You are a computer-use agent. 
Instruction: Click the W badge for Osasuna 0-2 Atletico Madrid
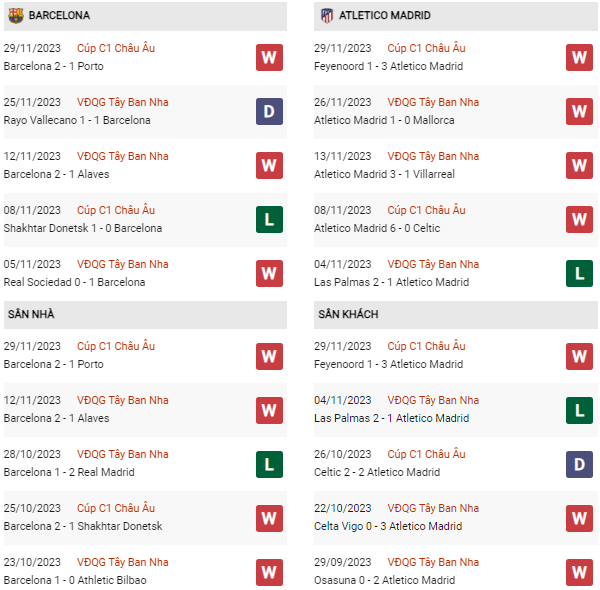580,571
